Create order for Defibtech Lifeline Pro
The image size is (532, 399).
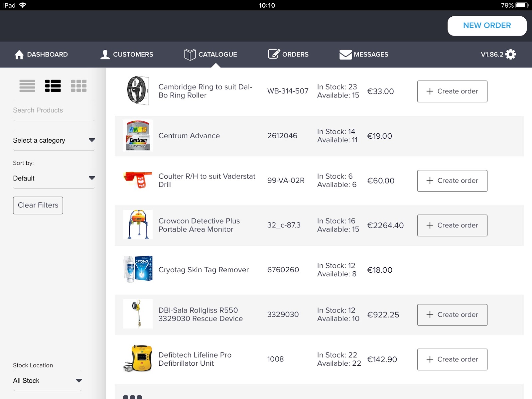click(x=452, y=359)
